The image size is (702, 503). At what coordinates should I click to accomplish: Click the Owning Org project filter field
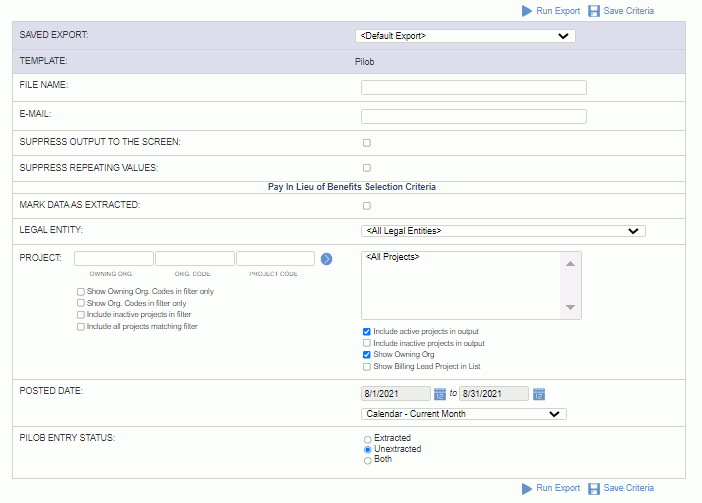(x=114, y=259)
